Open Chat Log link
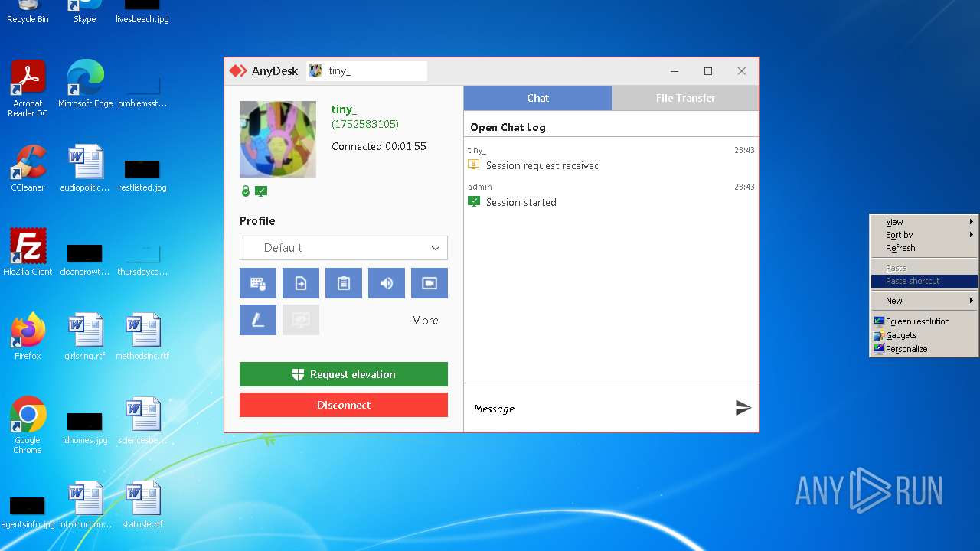 (508, 127)
